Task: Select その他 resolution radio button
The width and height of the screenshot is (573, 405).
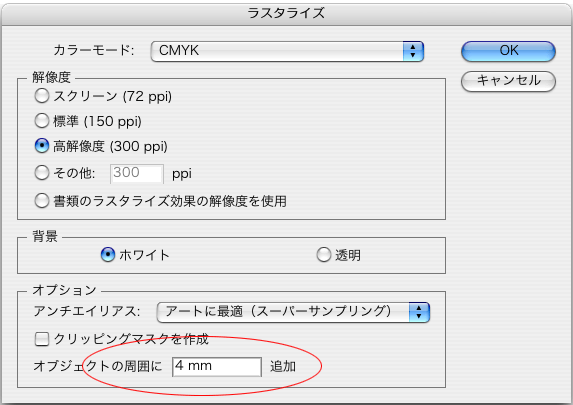Action: point(42,173)
